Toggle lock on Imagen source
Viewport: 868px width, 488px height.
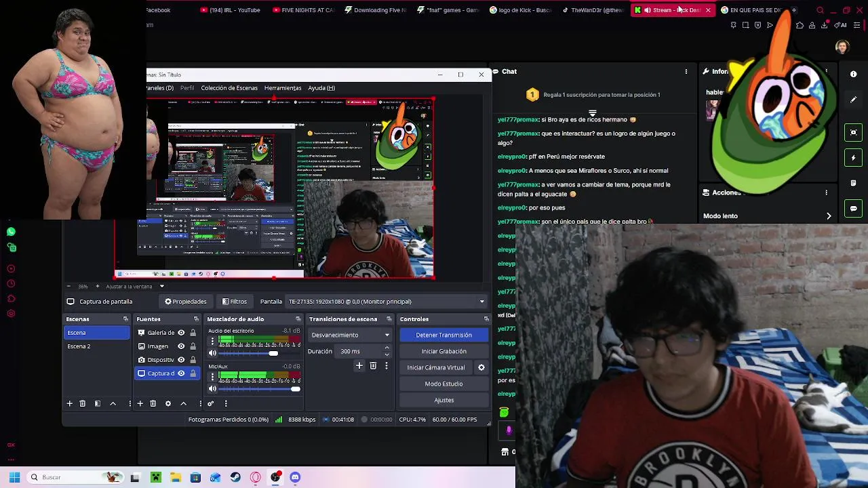193,346
